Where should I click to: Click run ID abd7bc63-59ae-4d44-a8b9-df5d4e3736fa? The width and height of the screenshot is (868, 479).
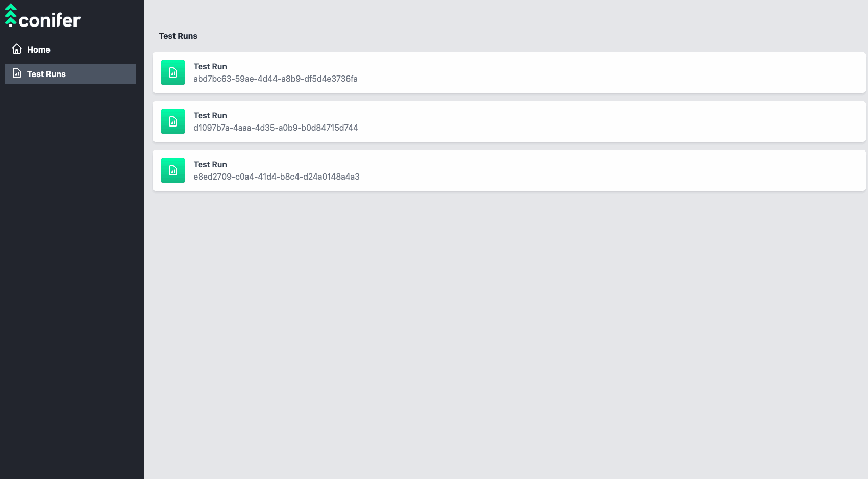click(x=276, y=79)
